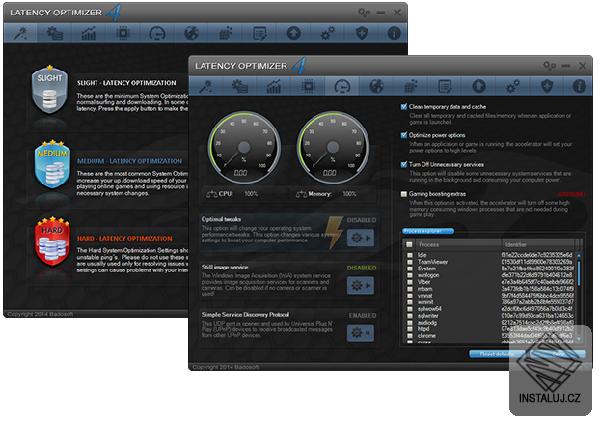Check the Viber process checkbox
Screen dimensions: 600x425
pos(410,282)
